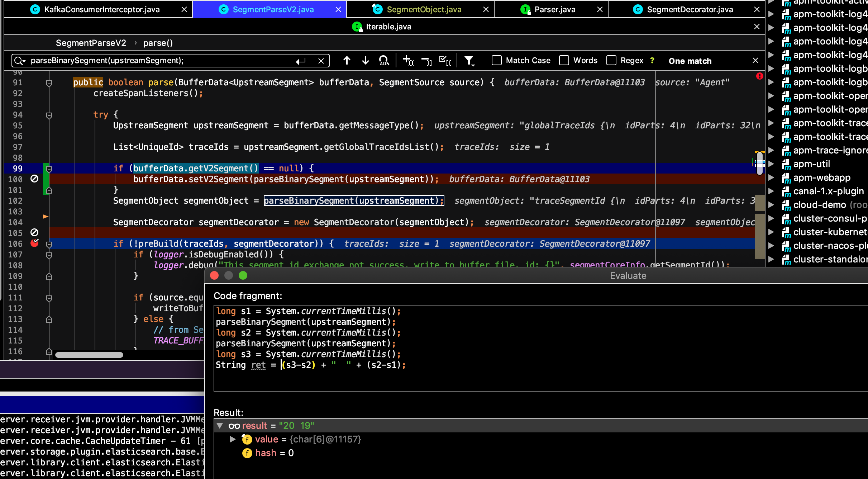Open the Regex help question mark
The width and height of the screenshot is (868, 479).
click(x=652, y=61)
